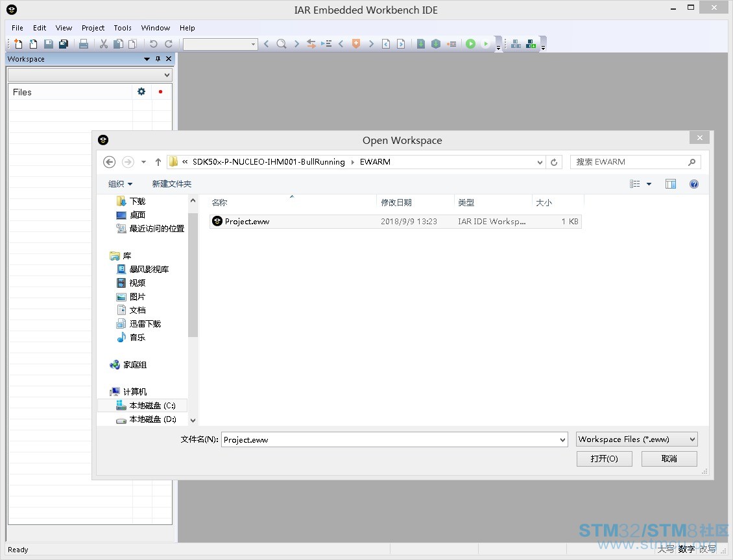Expand the main toolbar overflow options
Viewport: 733px width, 560px height.
(x=498, y=48)
